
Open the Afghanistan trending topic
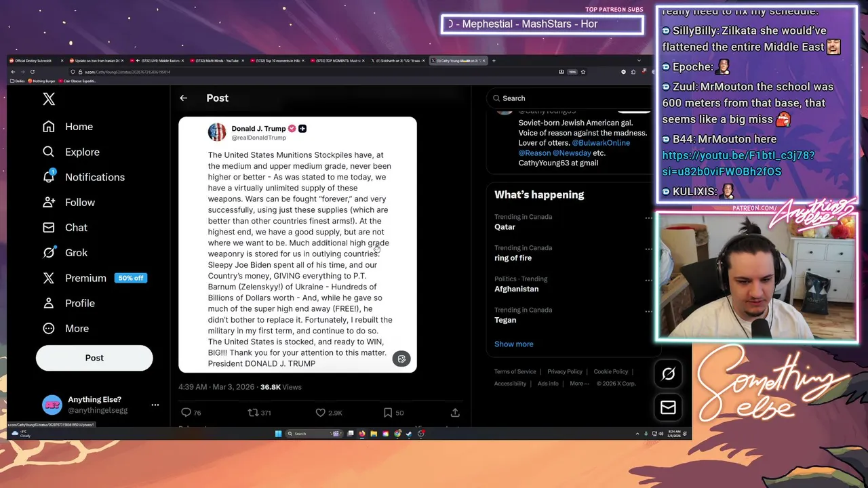[x=516, y=289]
